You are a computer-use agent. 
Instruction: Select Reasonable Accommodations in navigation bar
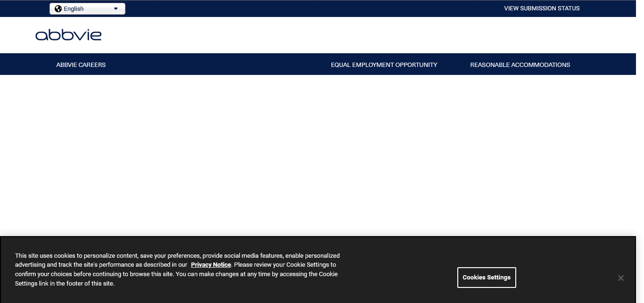click(520, 65)
